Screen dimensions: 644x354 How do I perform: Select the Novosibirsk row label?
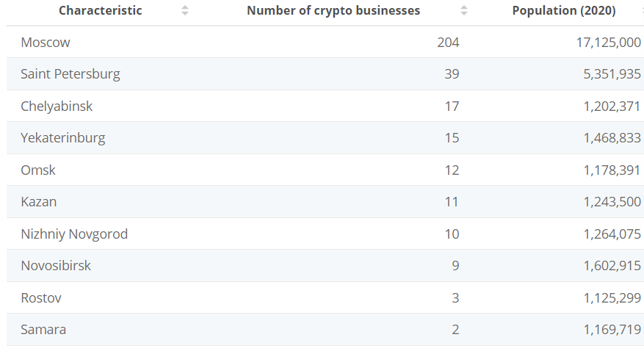coord(56,265)
